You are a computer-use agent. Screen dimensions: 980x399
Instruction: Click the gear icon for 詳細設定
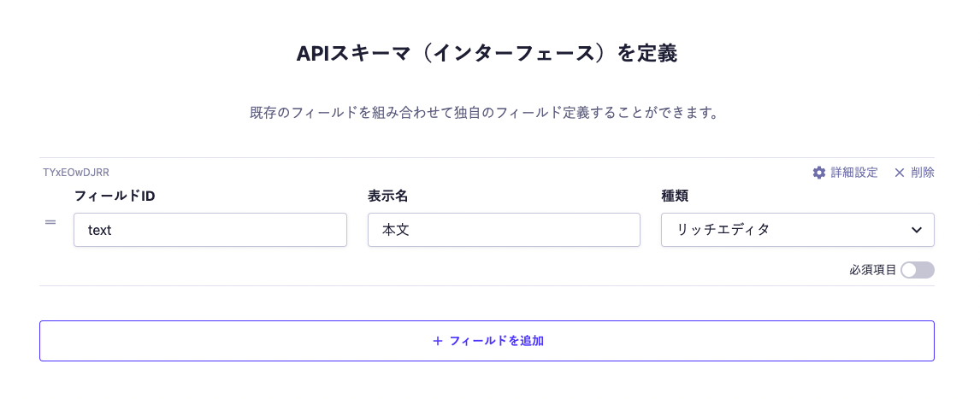click(819, 173)
